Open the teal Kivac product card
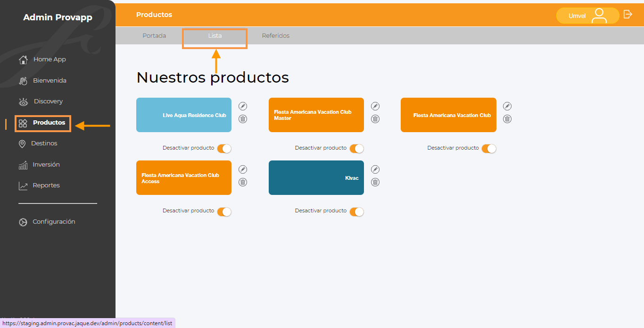 pyautogui.click(x=316, y=177)
